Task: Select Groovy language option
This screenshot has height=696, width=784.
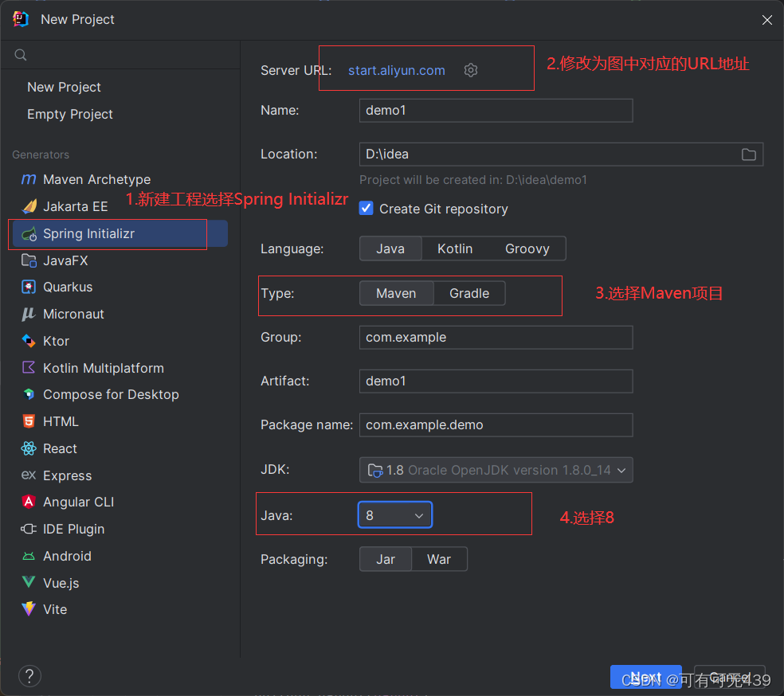Action: pyautogui.click(x=527, y=248)
